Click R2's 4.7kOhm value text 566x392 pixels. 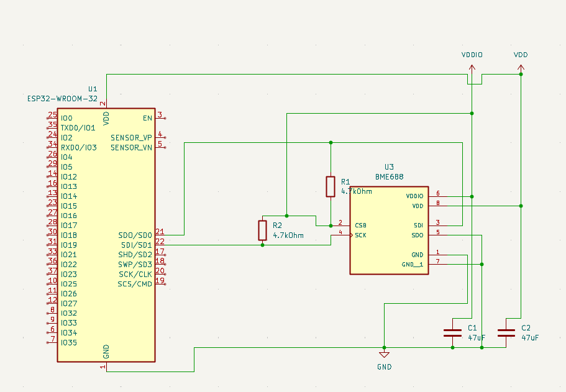click(x=288, y=235)
